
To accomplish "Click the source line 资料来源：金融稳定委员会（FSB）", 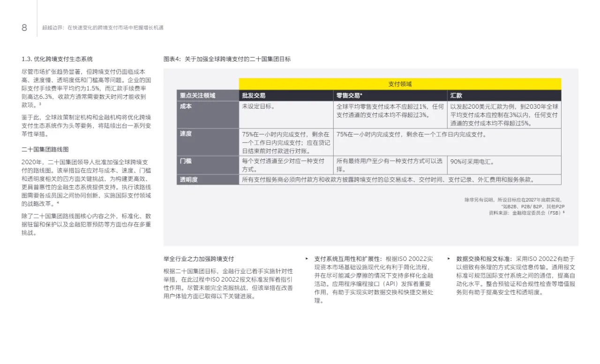I will tap(526, 213).
